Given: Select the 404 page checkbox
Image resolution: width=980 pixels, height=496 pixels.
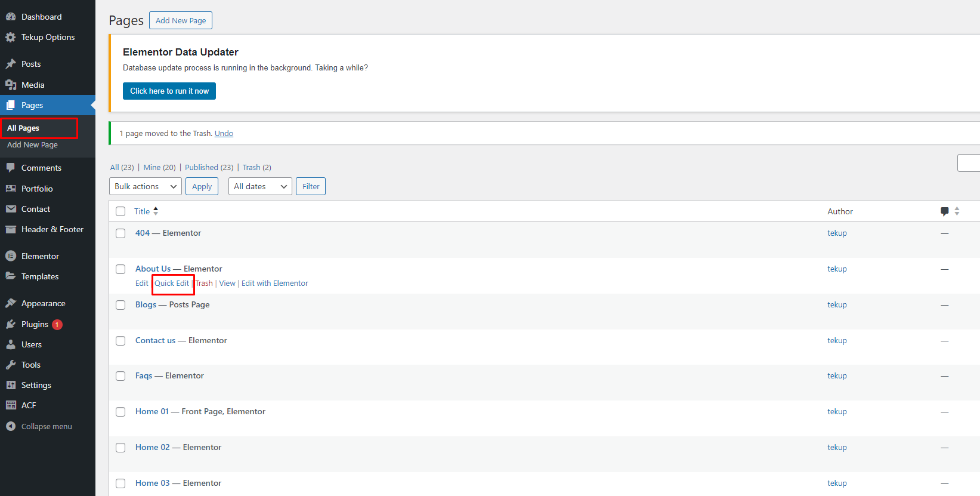Looking at the screenshot, I should [120, 233].
